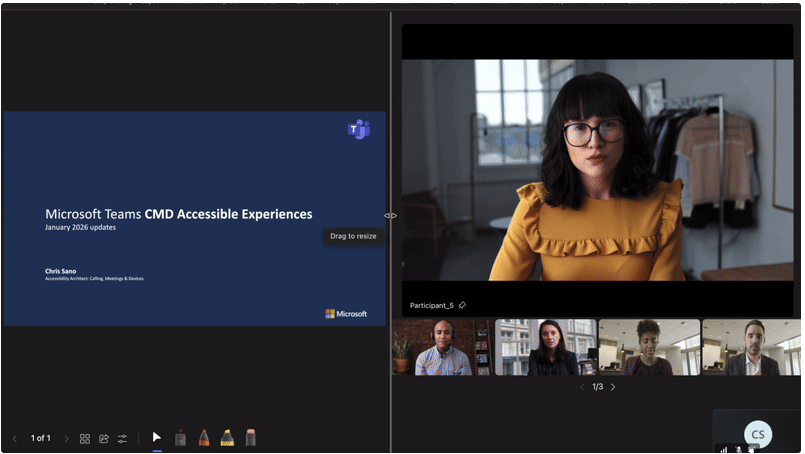Select the cursor pointer tool
Screen dimensions: 805x454
pos(157,438)
